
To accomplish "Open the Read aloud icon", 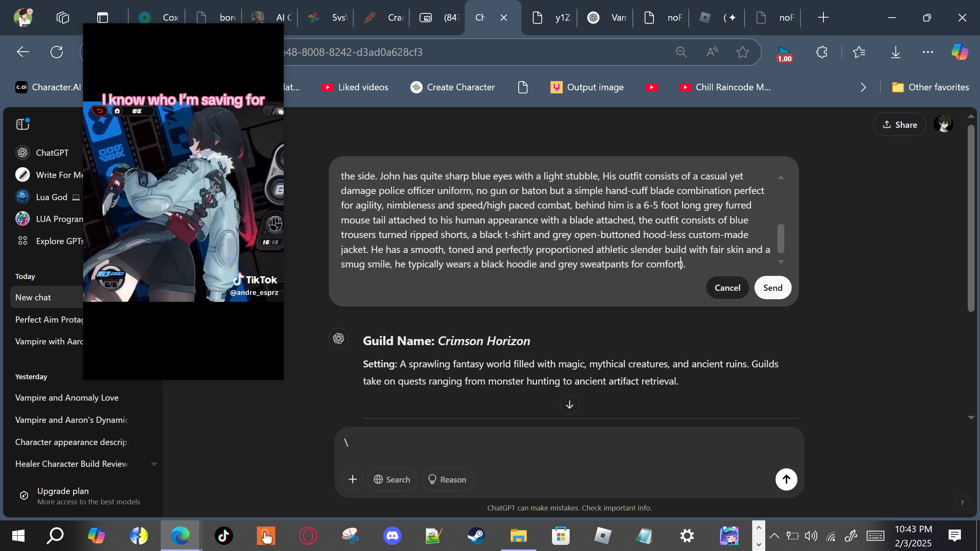I will point(712,52).
